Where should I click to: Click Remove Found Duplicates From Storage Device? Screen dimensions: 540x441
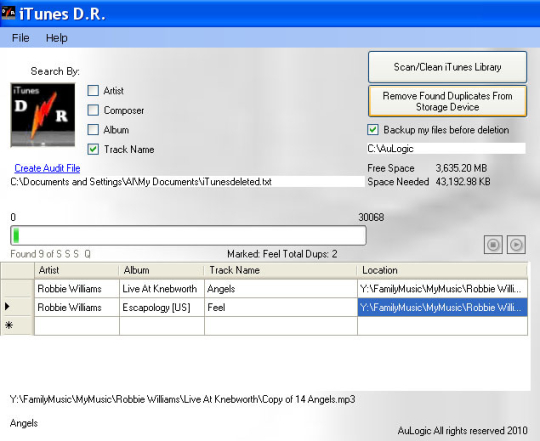click(x=447, y=101)
